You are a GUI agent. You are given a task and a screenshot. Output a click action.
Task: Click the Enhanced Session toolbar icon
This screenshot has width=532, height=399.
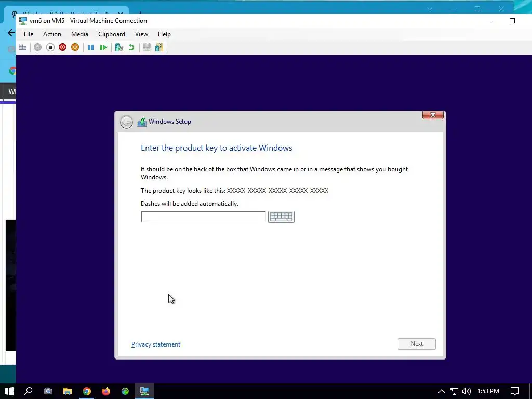coord(147,47)
